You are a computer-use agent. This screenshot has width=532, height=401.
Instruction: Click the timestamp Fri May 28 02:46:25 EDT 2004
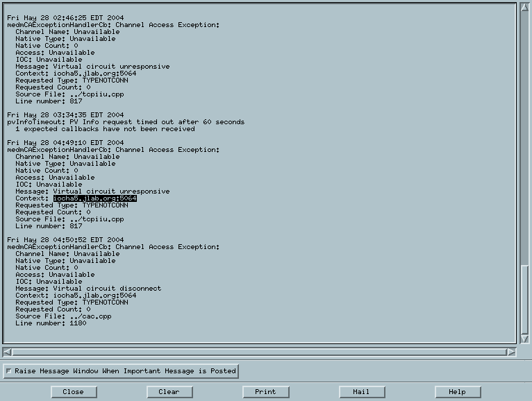[65, 17]
